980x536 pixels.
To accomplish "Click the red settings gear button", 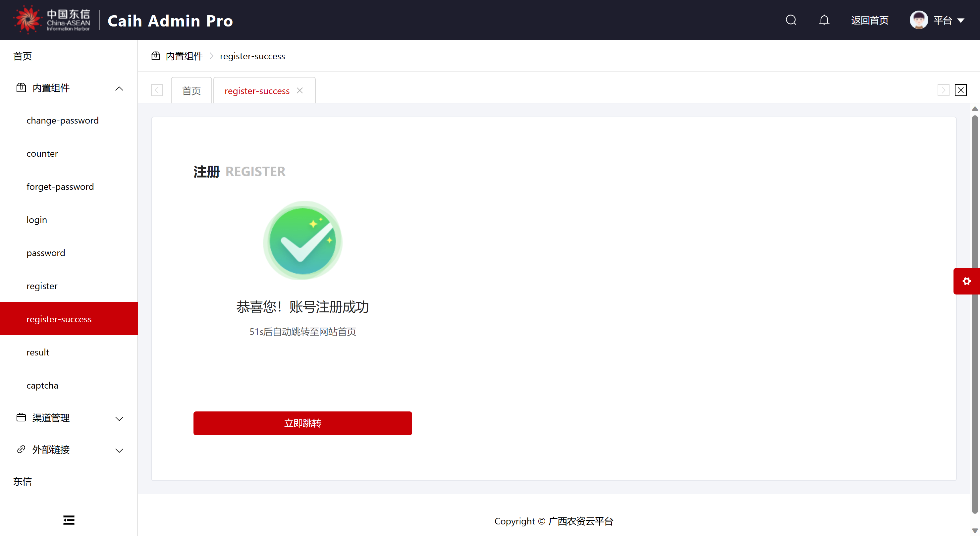I will [x=966, y=281].
